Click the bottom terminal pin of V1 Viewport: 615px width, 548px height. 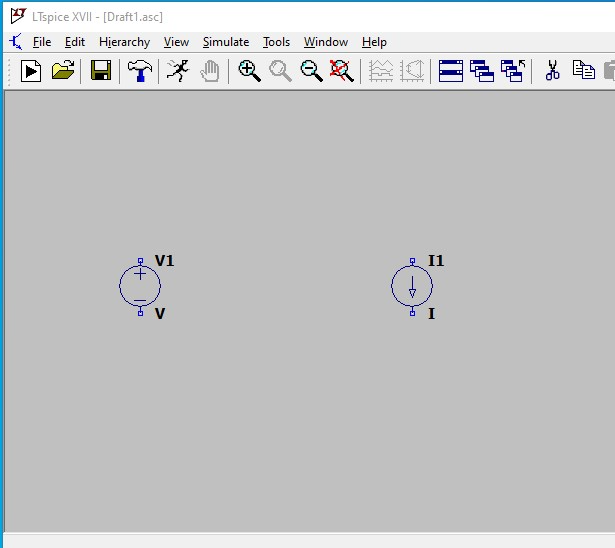pos(140,313)
